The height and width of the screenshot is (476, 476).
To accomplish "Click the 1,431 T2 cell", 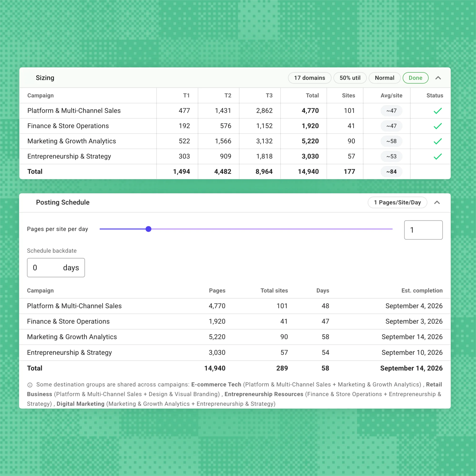I will pos(223,111).
